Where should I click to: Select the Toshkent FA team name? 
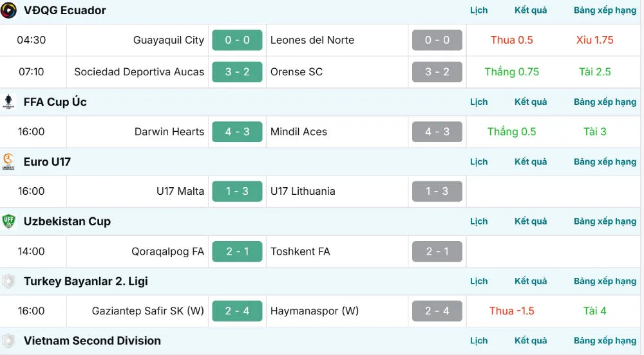click(x=300, y=251)
